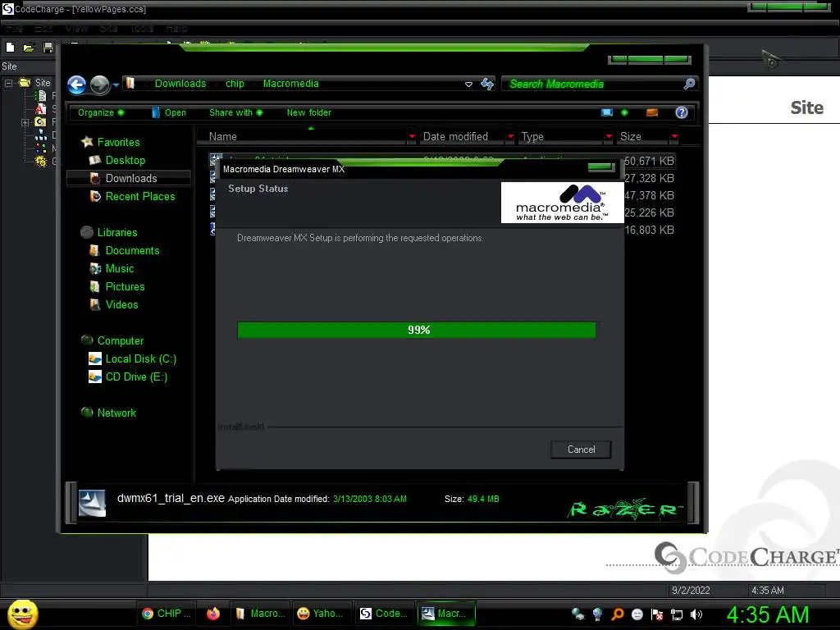Collapse the Site root node in CodeCharge tree
This screenshot has width=840, height=630.
8,83
